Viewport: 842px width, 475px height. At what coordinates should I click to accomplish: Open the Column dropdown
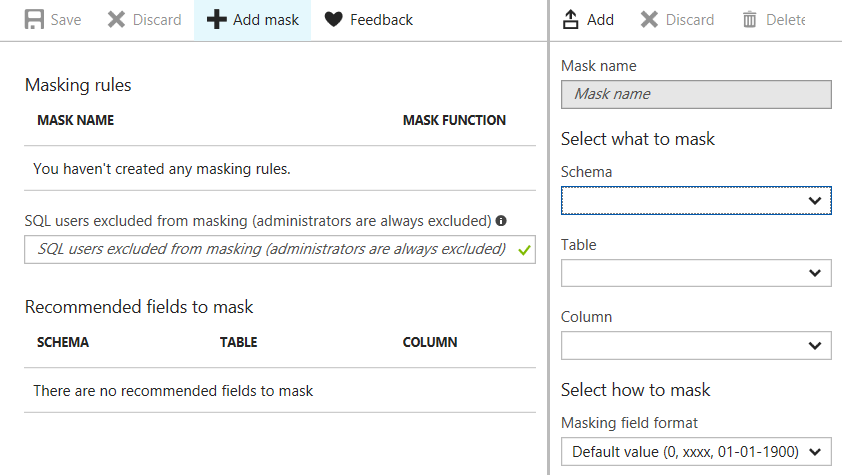click(696, 346)
